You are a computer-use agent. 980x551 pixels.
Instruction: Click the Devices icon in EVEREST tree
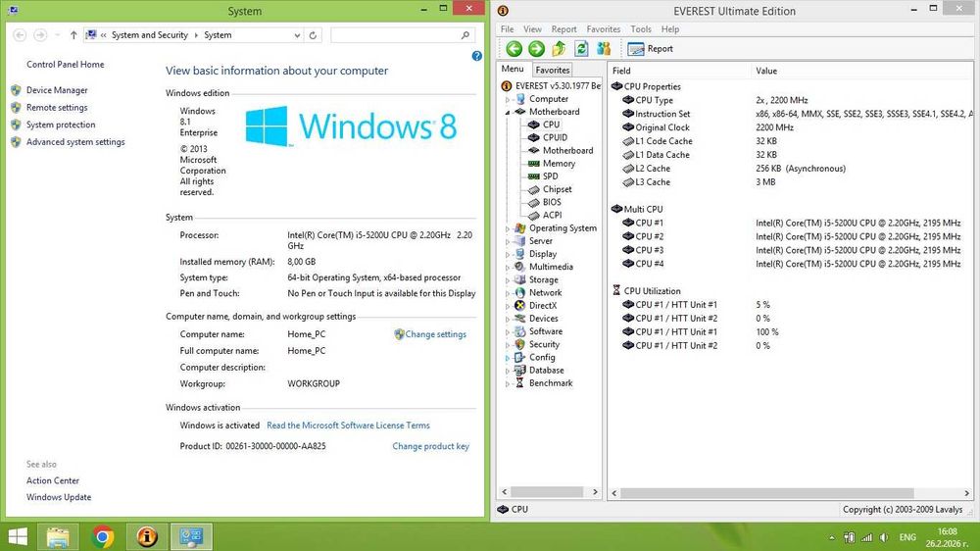(x=519, y=319)
